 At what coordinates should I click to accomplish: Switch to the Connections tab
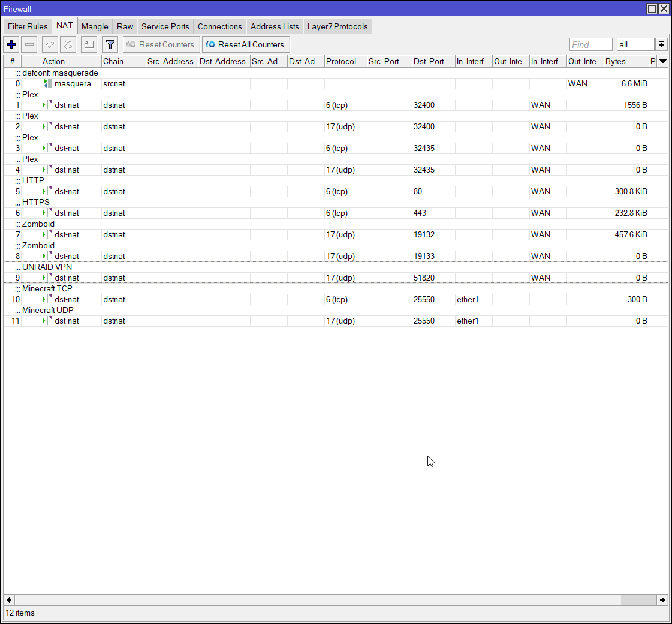tap(220, 26)
